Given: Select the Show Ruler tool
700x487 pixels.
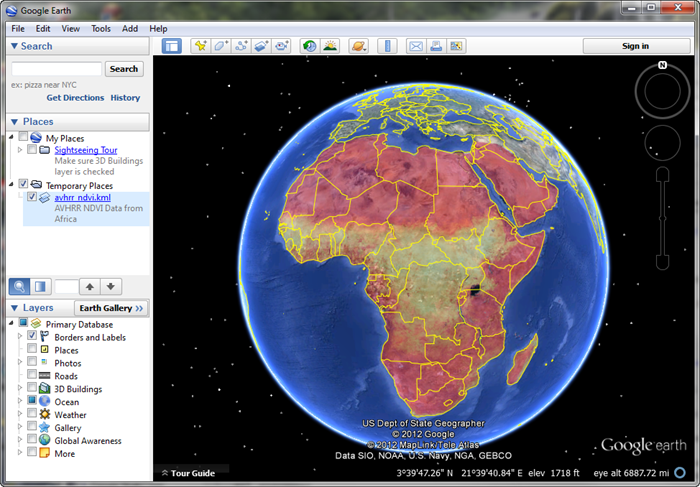Looking at the screenshot, I should pos(387,46).
